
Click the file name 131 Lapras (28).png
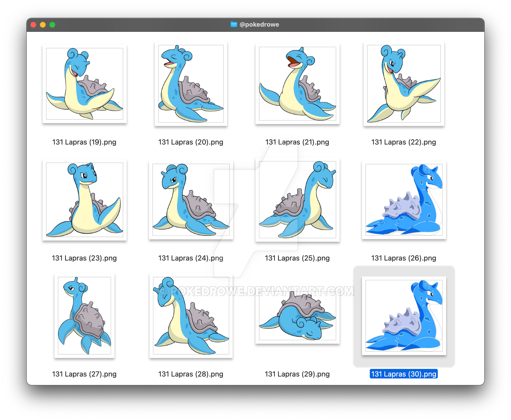point(191,374)
